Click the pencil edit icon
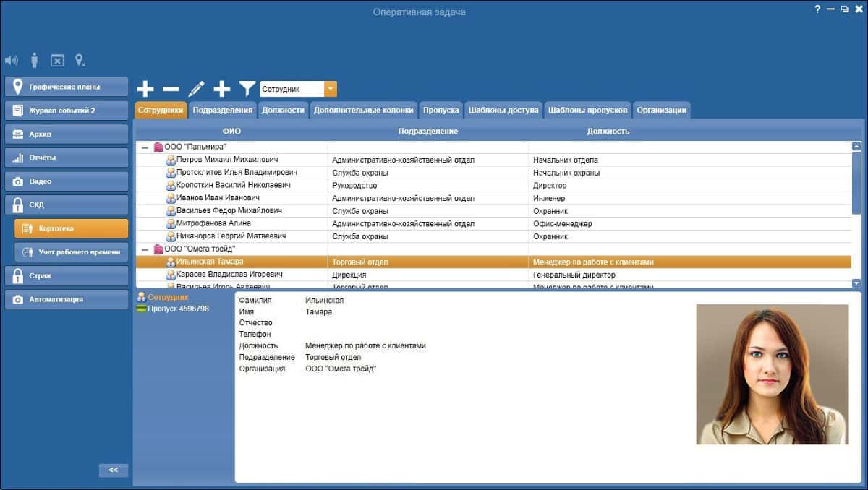 click(196, 89)
